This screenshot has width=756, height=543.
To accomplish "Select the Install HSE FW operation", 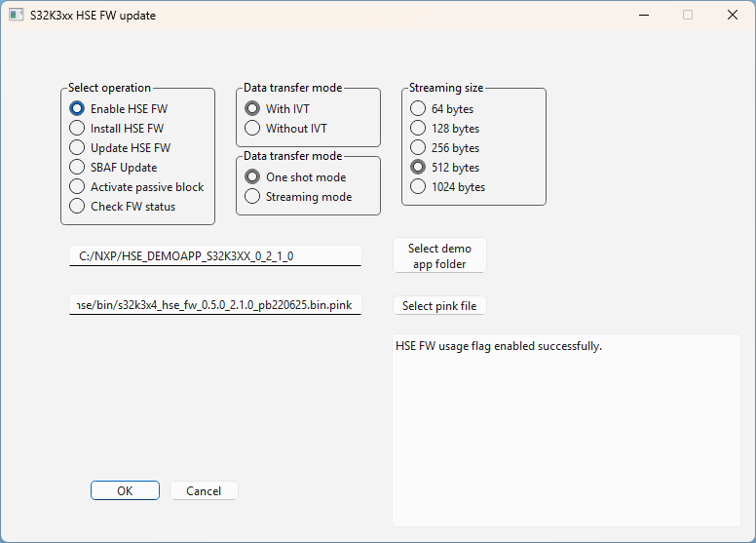I will pos(78,128).
